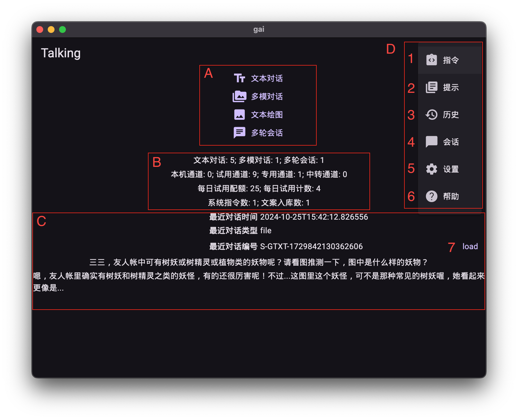Click the green zoom window button

(62, 30)
